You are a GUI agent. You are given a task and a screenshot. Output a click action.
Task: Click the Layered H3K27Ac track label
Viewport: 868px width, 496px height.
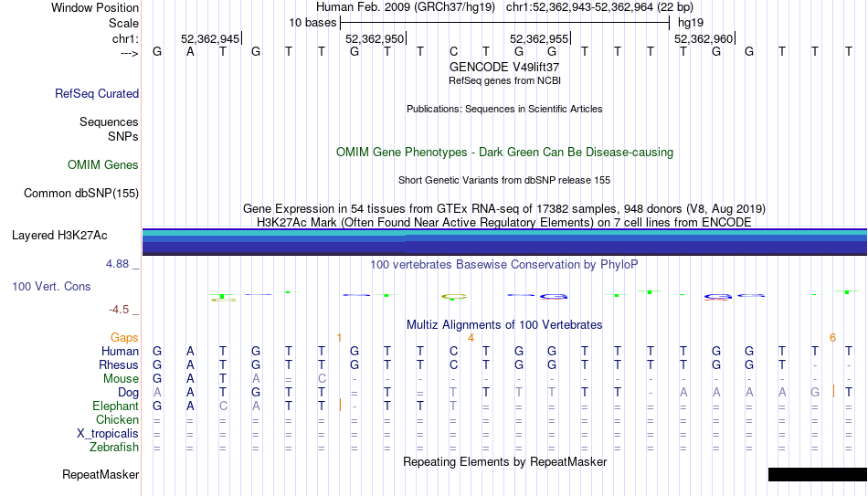coord(59,236)
